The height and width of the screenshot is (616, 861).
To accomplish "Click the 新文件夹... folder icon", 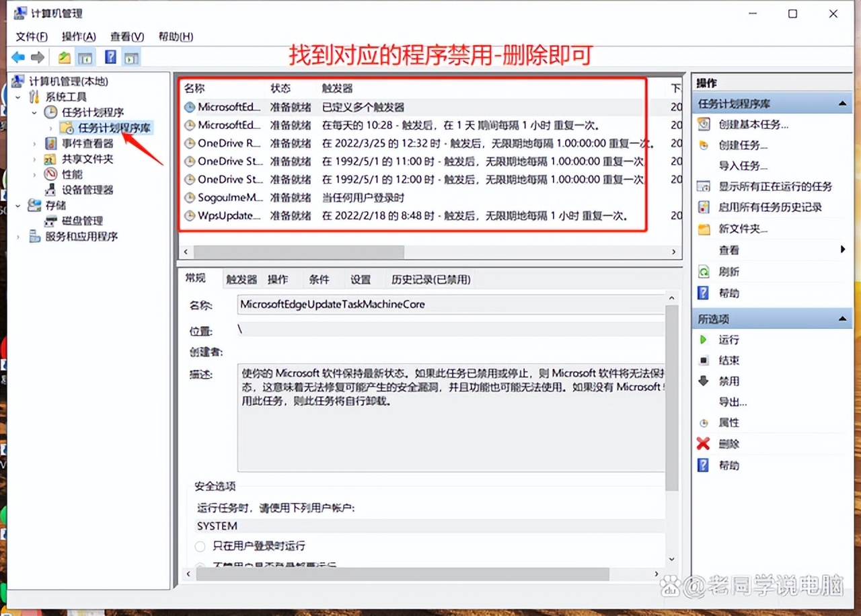I will tap(704, 229).
